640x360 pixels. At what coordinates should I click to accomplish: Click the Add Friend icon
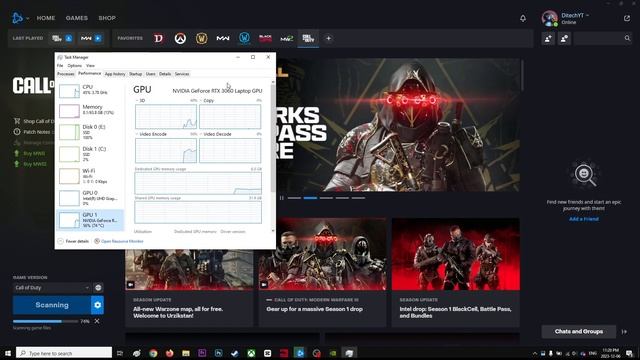coord(548,38)
